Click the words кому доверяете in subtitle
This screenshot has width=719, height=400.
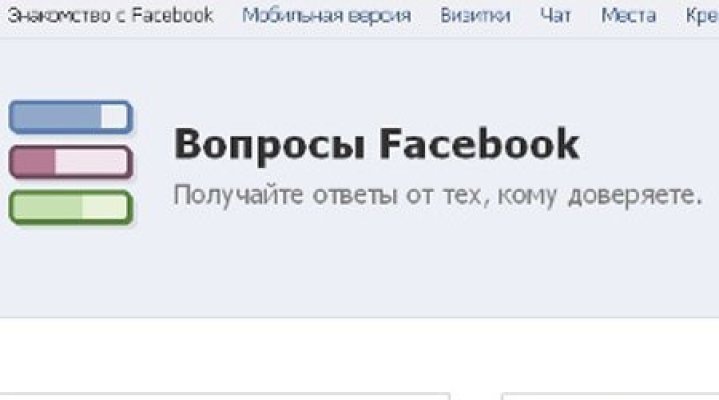[x=600, y=195]
